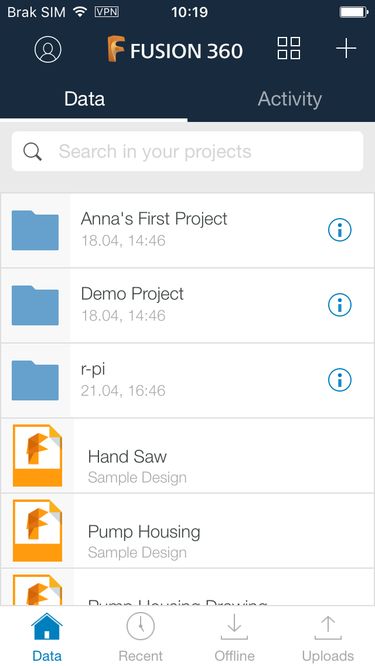Image resolution: width=375 pixels, height=666 pixels.
Task: Open the Anna's First Project folder icon
Action: (35, 230)
